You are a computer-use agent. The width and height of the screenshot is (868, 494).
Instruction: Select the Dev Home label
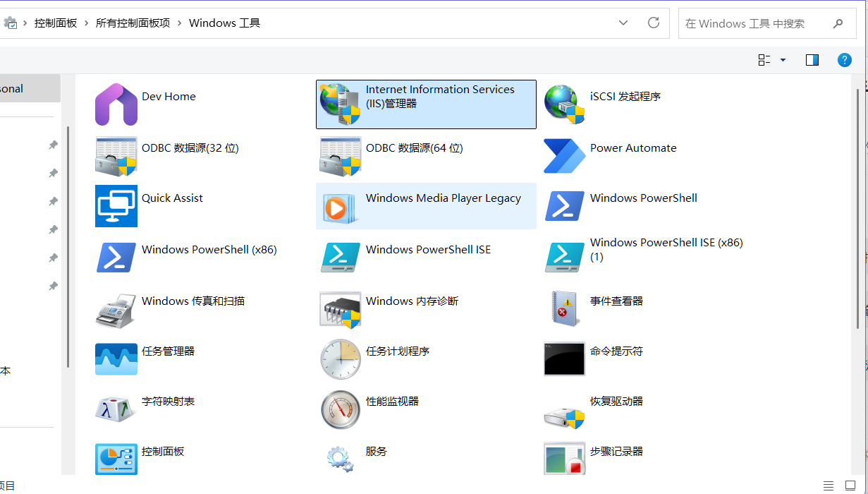(169, 97)
